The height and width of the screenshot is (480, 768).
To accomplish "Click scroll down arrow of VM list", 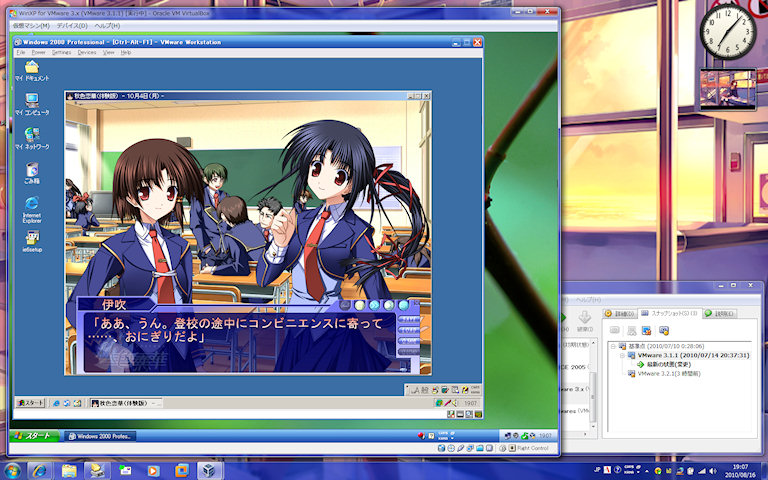I will click(x=593, y=426).
